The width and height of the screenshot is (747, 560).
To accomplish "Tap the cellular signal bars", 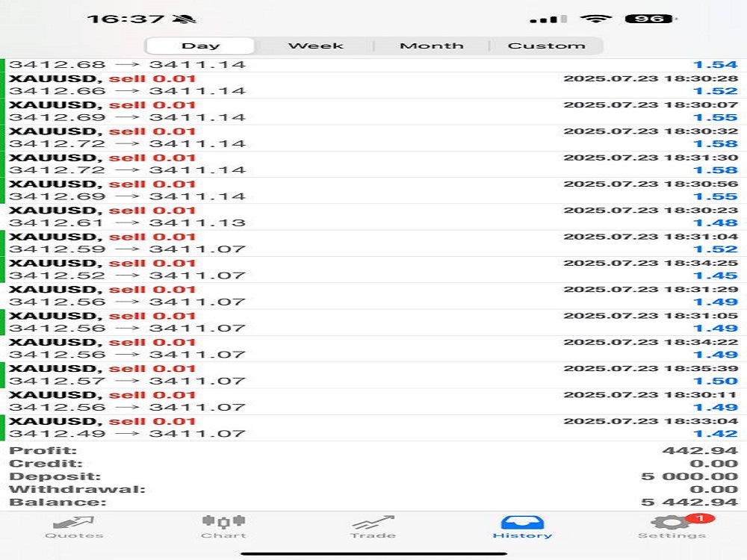I will coord(548,19).
